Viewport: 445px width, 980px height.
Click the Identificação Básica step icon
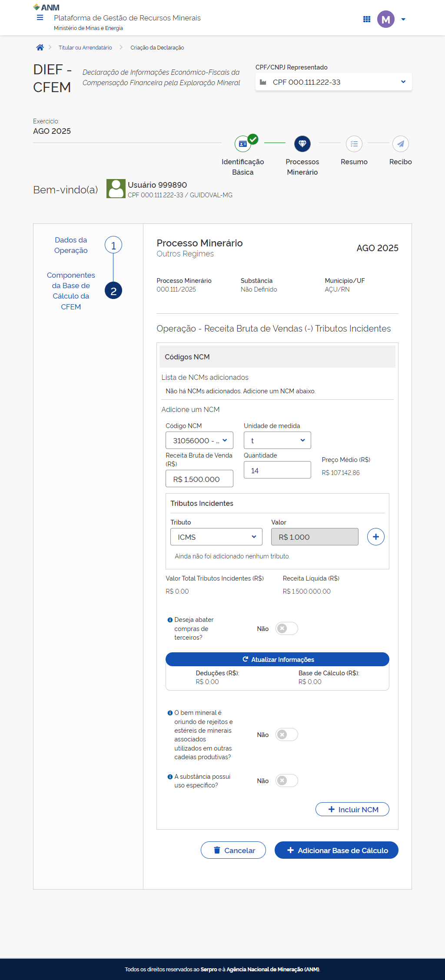(x=243, y=144)
